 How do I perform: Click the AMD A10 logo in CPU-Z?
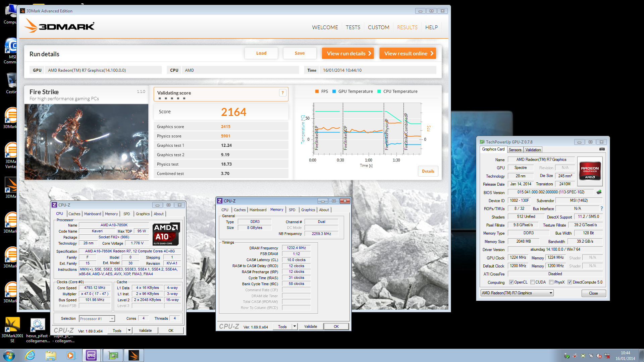[167, 234]
